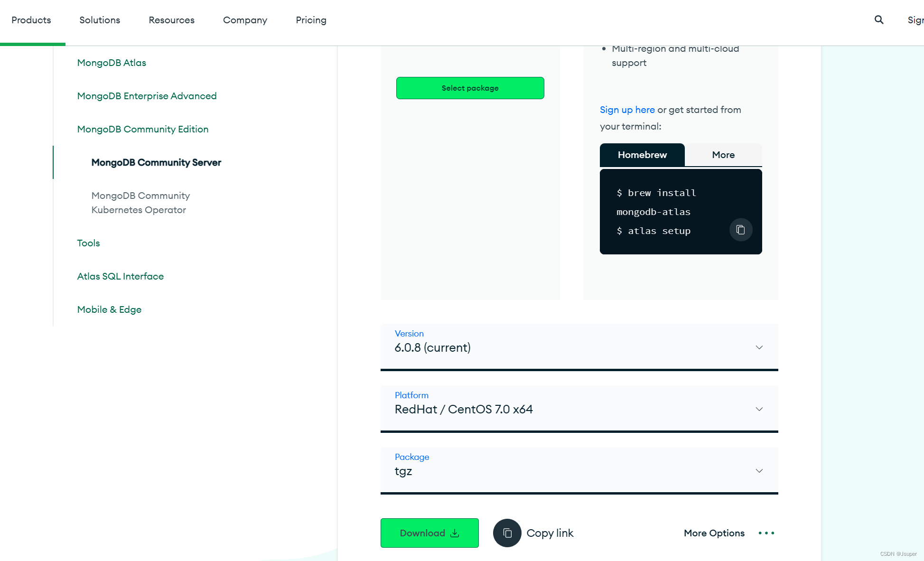The height and width of the screenshot is (561, 924).
Task: Navigate to Atlas SQL Interface
Action: (x=120, y=276)
